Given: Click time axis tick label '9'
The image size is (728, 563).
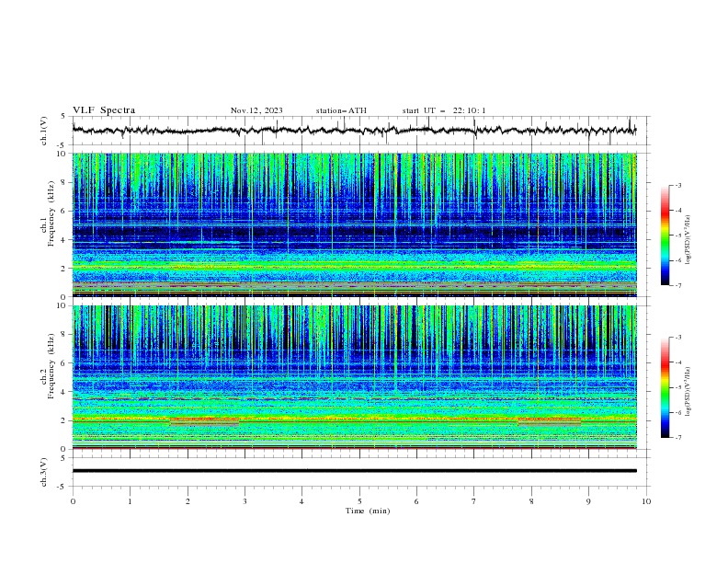Looking at the screenshot, I should tap(588, 501).
